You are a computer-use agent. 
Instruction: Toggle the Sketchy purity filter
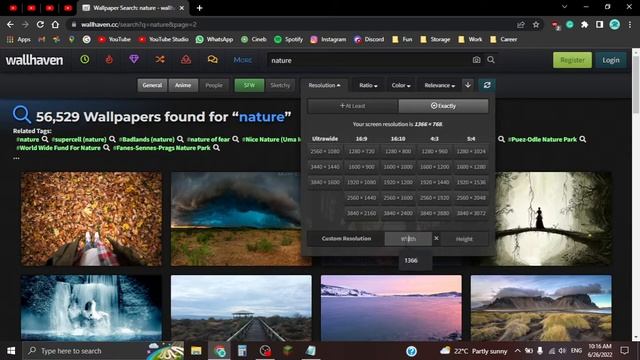280,85
